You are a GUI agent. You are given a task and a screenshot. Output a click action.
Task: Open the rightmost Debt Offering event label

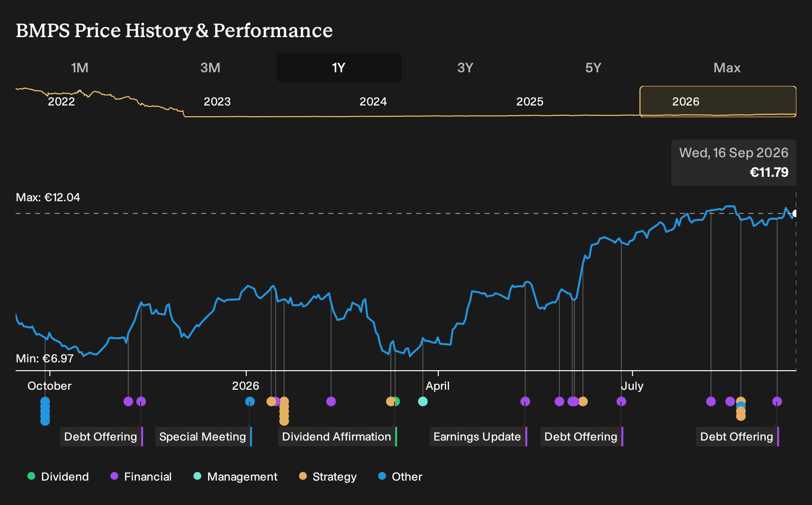(x=738, y=437)
